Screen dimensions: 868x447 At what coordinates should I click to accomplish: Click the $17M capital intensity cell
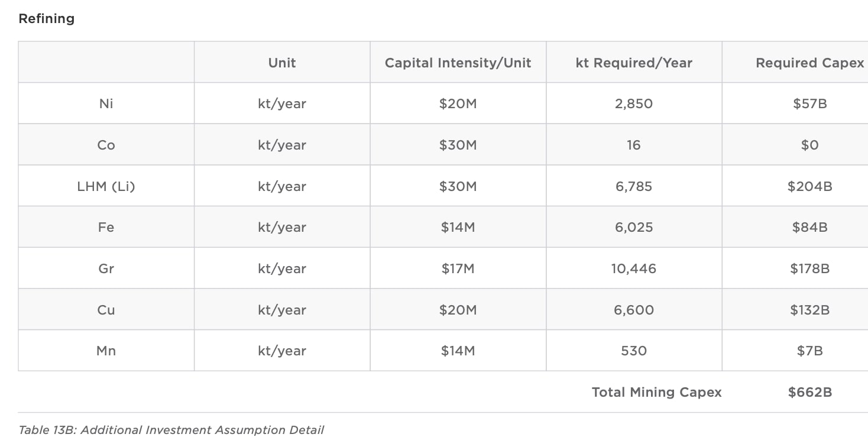[458, 268]
